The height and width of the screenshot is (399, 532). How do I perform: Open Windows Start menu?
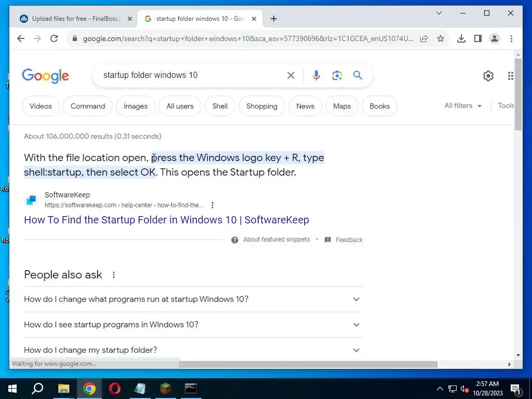[12, 389]
